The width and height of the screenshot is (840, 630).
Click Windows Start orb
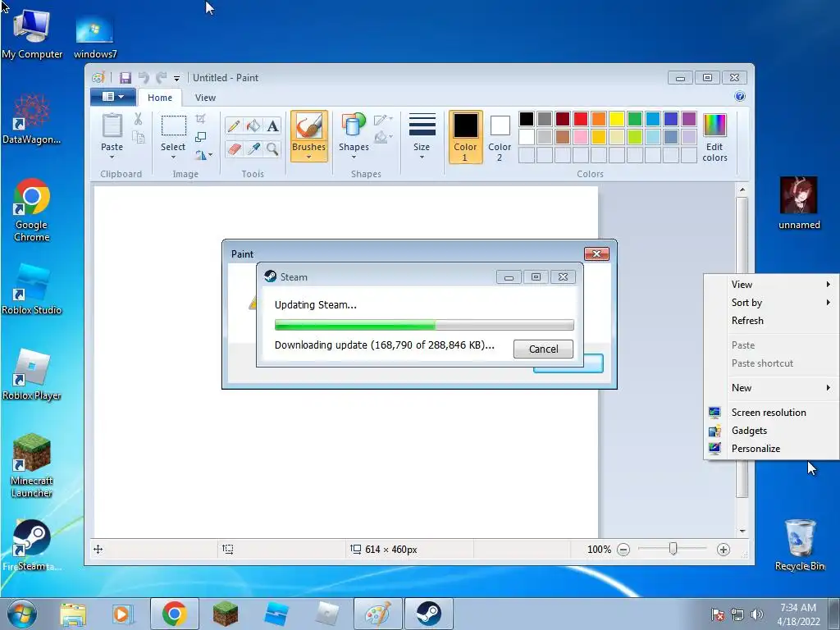click(22, 614)
